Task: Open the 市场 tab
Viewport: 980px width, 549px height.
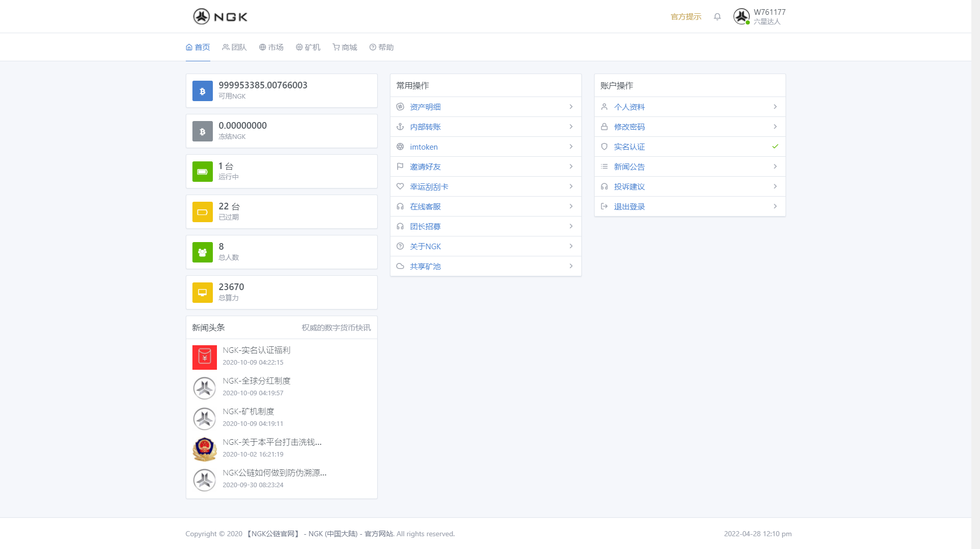Action: [x=271, y=47]
